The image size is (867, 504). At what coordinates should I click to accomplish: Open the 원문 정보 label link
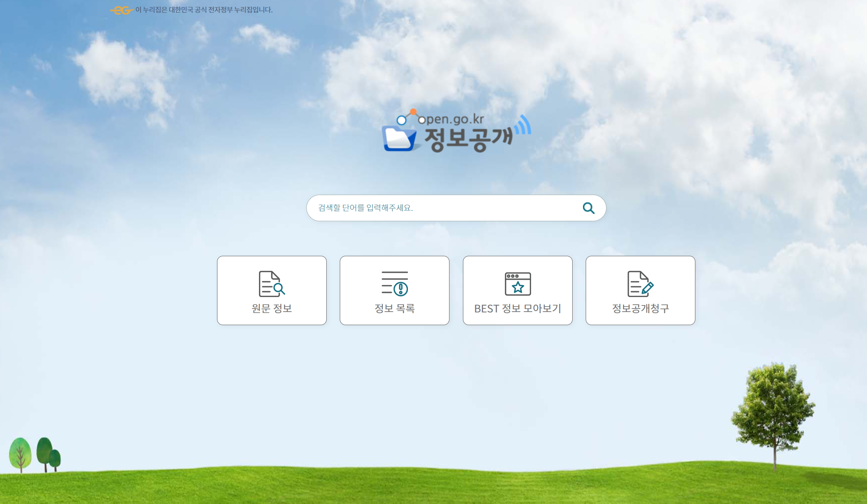[272, 309]
